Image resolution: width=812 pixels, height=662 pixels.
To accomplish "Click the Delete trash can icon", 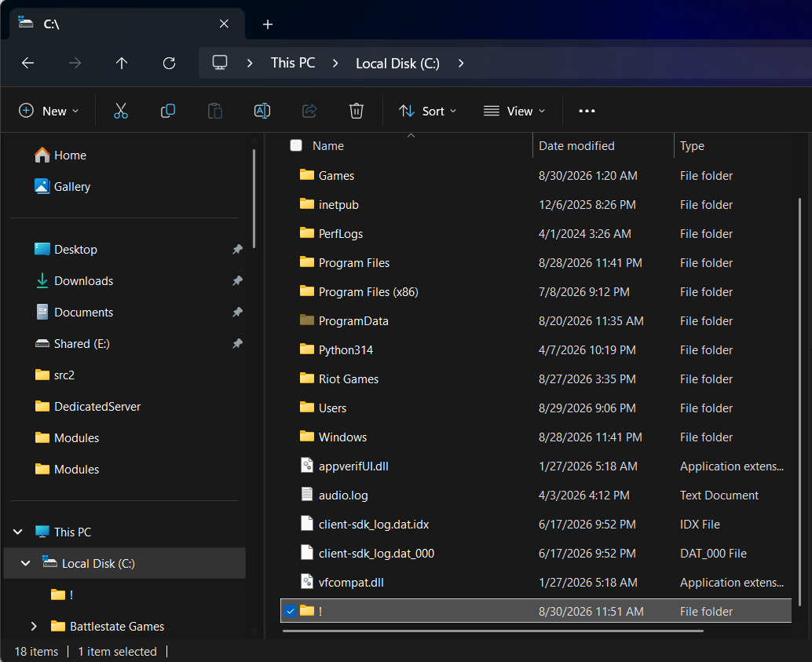I will click(357, 111).
